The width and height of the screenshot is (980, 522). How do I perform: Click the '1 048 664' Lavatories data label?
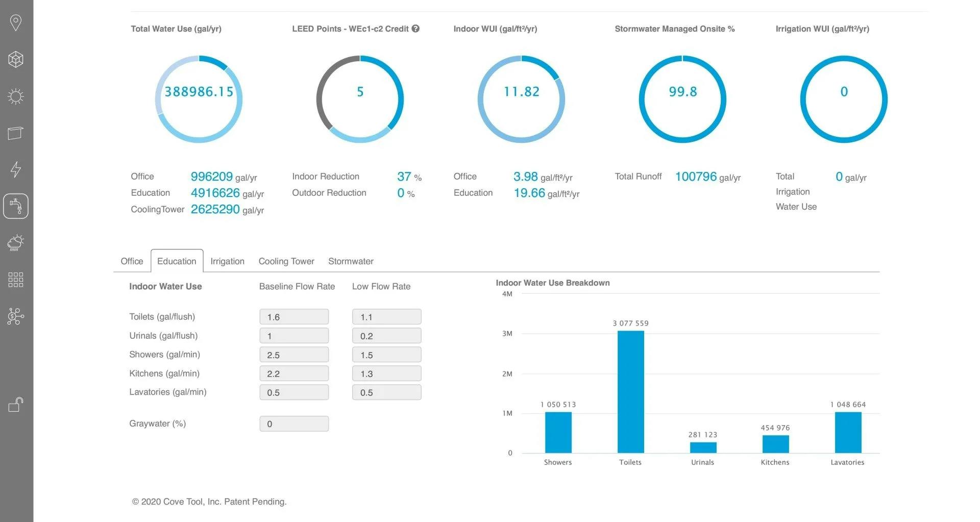click(848, 405)
